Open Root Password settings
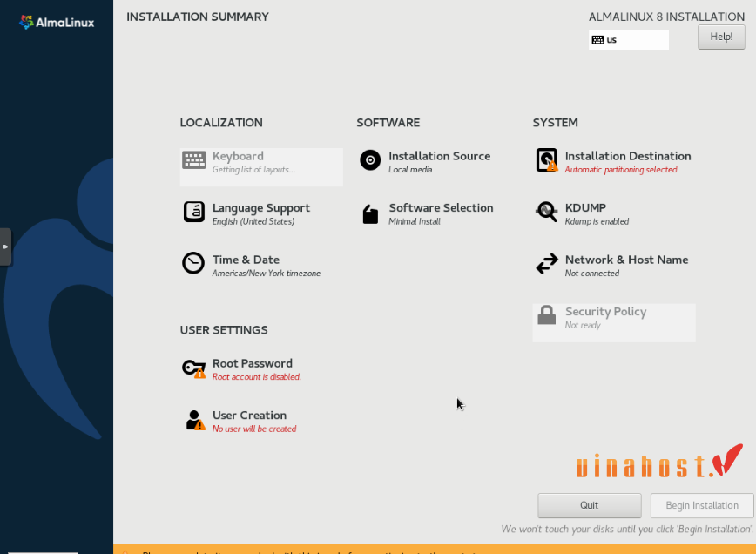 [253, 363]
